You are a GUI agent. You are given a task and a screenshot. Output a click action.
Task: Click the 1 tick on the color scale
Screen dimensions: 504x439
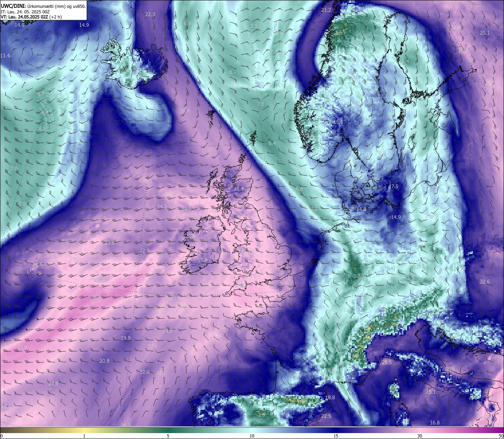(x=84, y=436)
